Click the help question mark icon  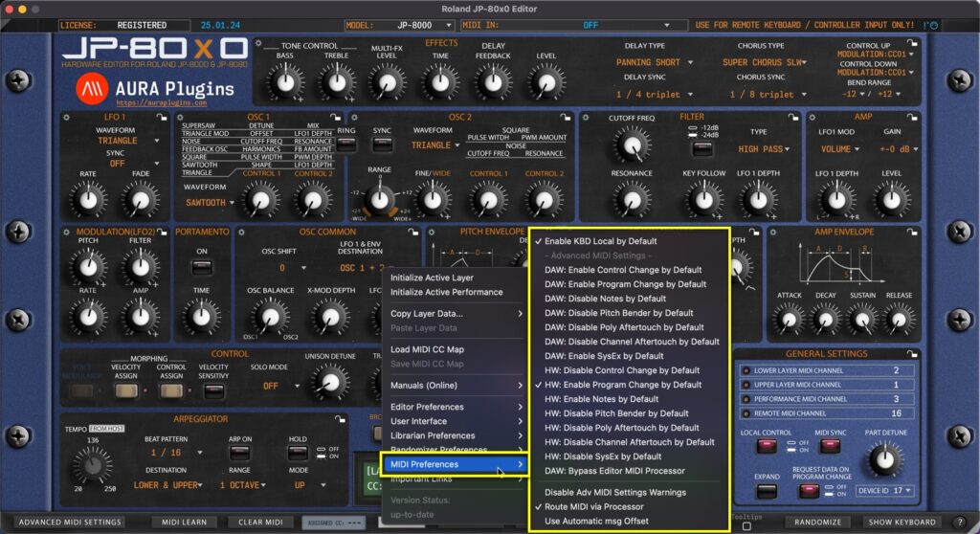[959, 522]
